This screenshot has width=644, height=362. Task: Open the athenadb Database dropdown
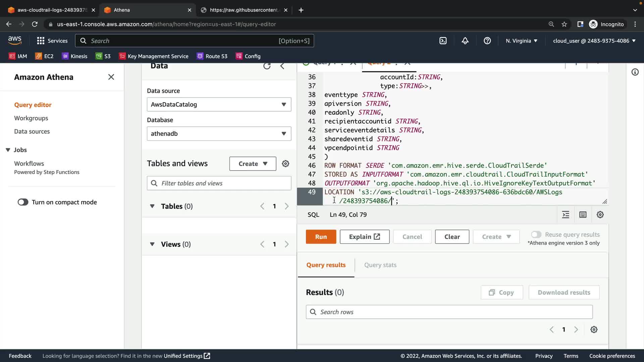click(219, 134)
